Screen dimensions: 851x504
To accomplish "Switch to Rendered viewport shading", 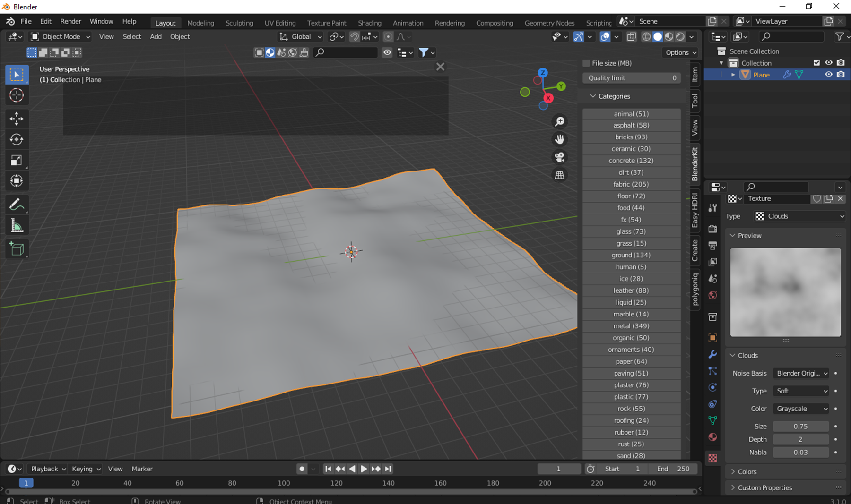I will tap(680, 36).
